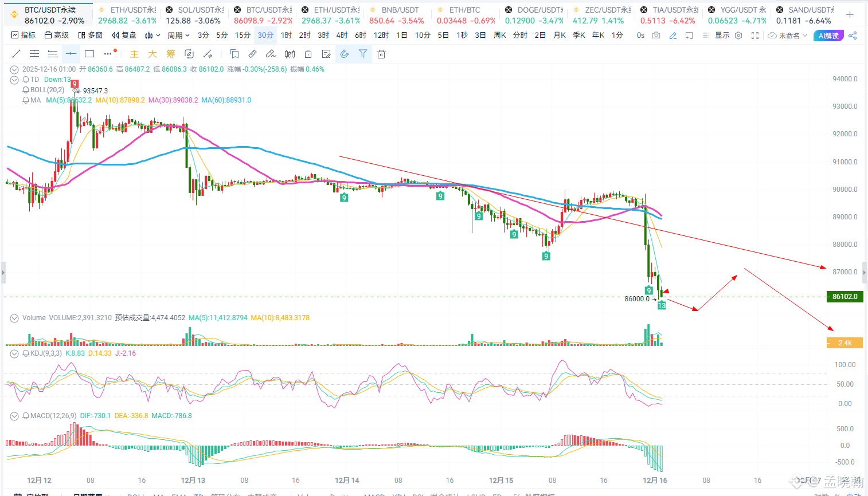Select the parallel channel drawing tool

coord(34,54)
